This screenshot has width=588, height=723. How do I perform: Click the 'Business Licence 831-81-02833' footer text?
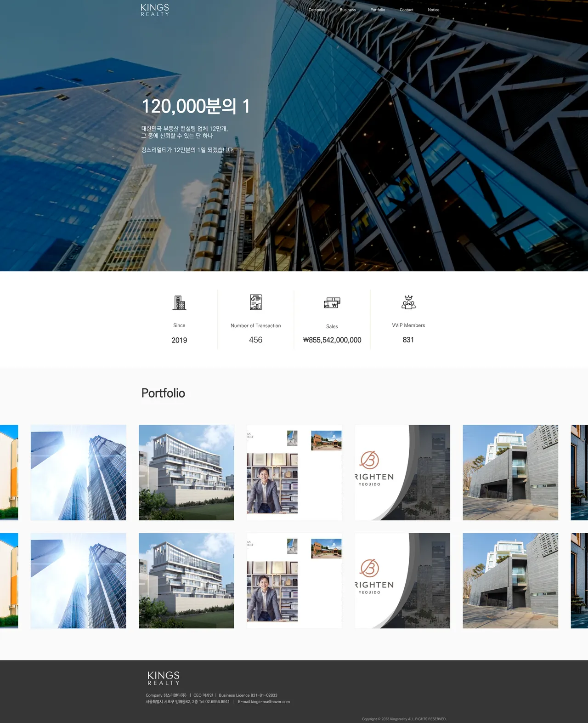tap(248, 695)
